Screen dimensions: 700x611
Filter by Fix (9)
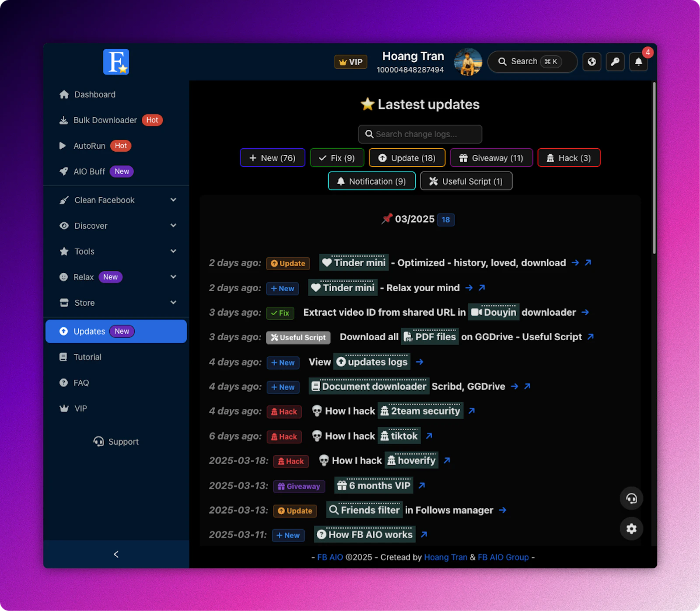click(x=337, y=158)
